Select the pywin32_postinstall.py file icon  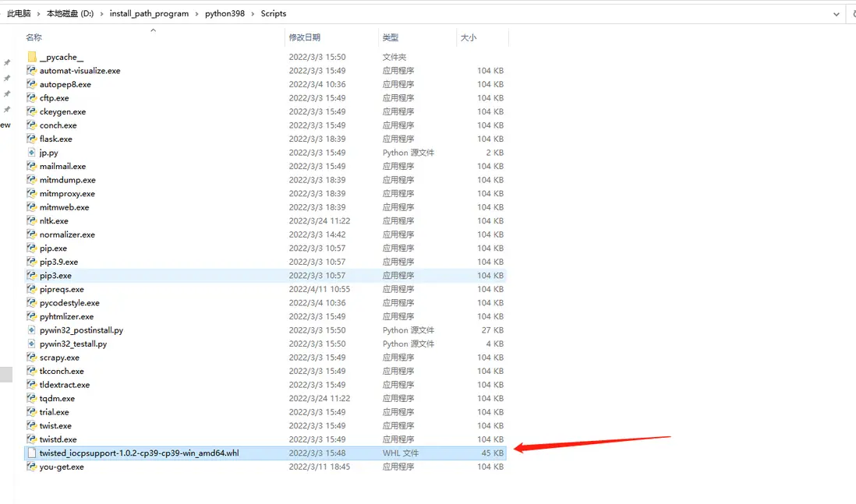pyautogui.click(x=32, y=330)
